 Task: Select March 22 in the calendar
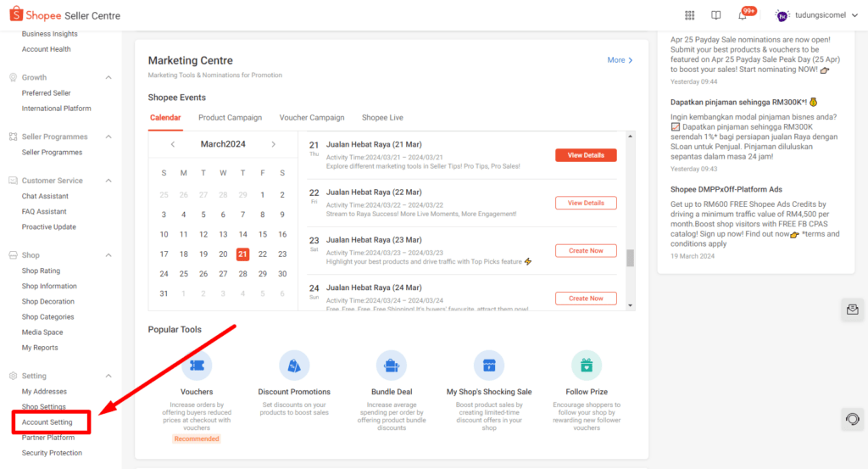(x=263, y=254)
